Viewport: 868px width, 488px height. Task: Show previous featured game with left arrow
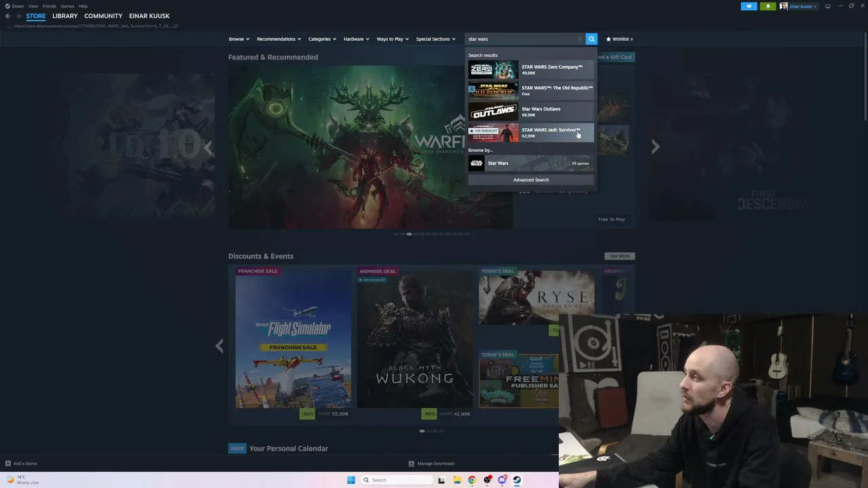[x=208, y=146]
